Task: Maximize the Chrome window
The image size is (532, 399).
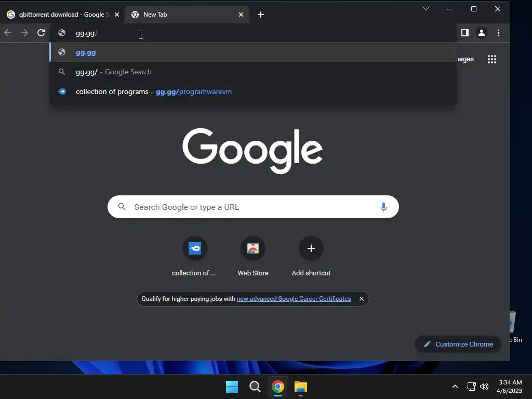Action: click(474, 9)
